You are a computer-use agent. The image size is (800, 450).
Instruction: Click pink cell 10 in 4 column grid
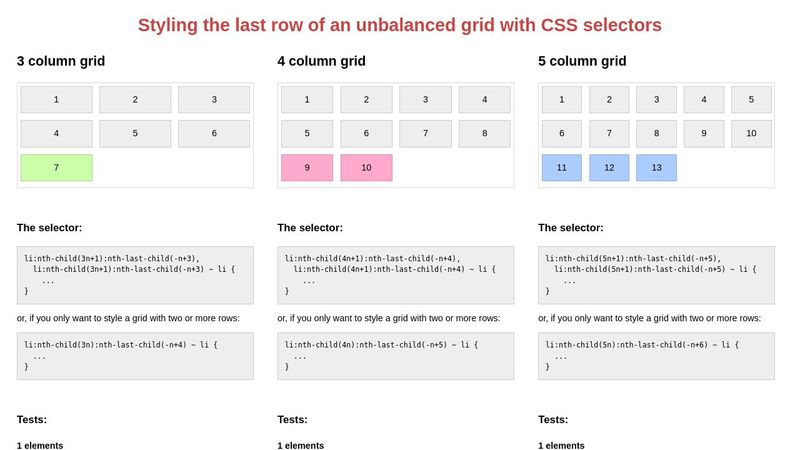point(366,167)
